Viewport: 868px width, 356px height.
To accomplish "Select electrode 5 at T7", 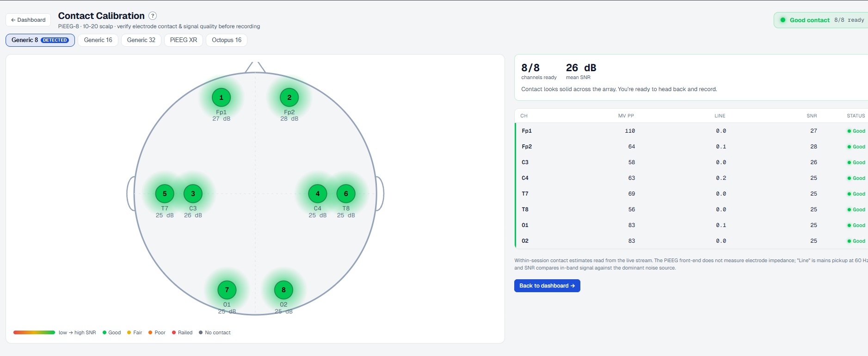I will coord(165,194).
